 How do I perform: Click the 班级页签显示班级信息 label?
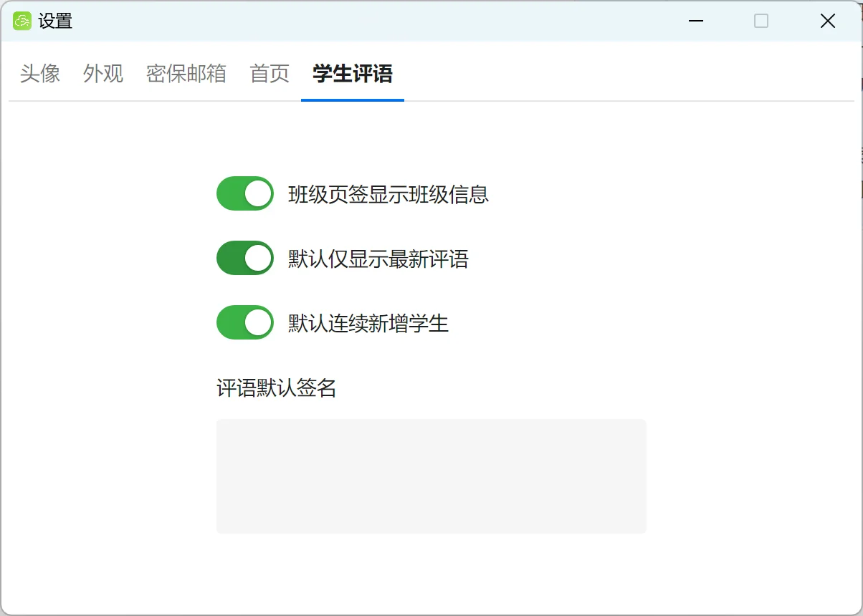coord(388,194)
